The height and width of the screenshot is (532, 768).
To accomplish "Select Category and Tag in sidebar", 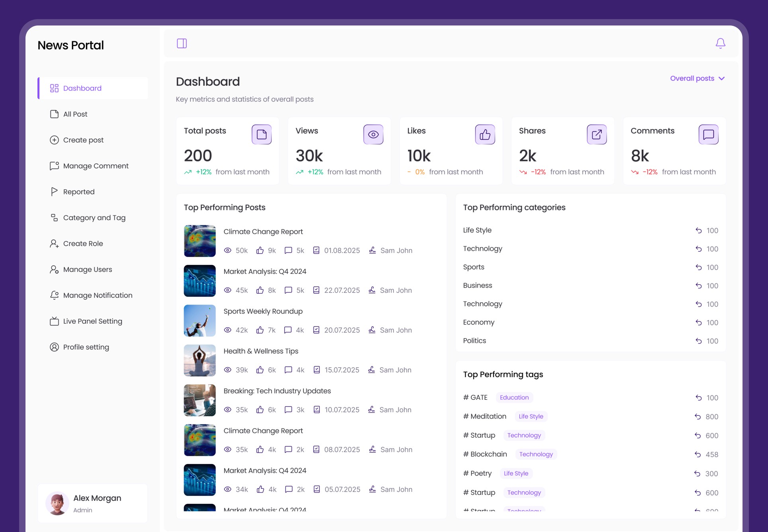I will [x=94, y=218].
